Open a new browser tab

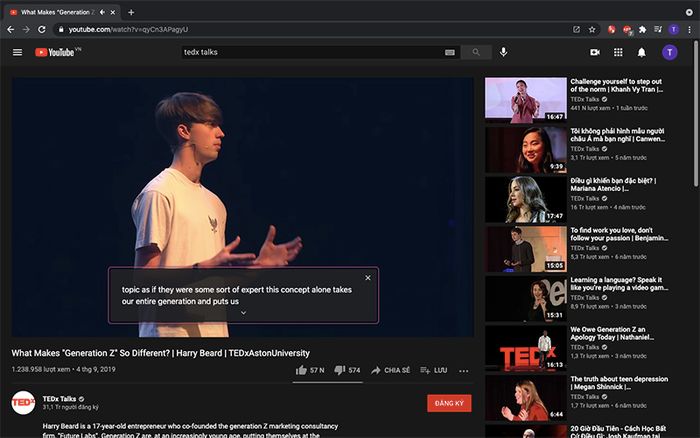tap(131, 13)
